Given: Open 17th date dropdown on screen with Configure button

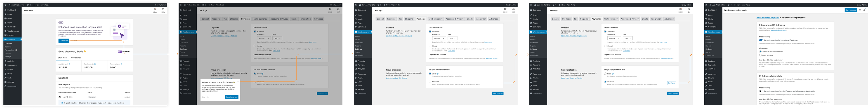Looking at the screenshot, I should [x=627, y=38].
